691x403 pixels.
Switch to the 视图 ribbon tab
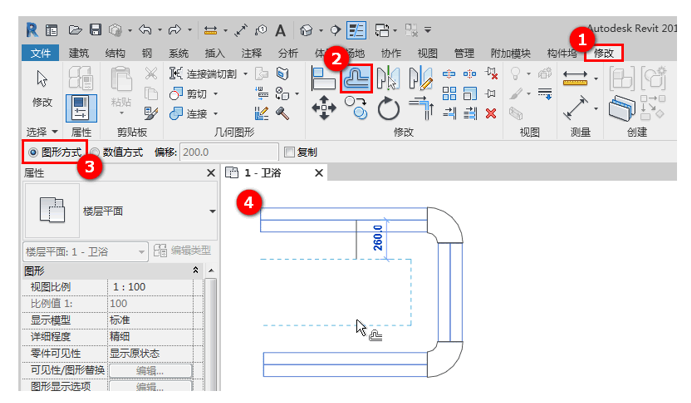click(427, 52)
